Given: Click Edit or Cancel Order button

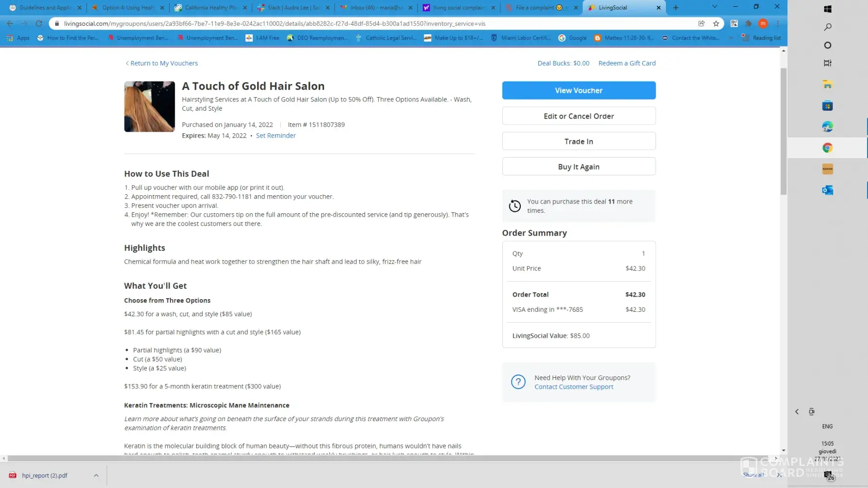Looking at the screenshot, I should [x=579, y=116].
